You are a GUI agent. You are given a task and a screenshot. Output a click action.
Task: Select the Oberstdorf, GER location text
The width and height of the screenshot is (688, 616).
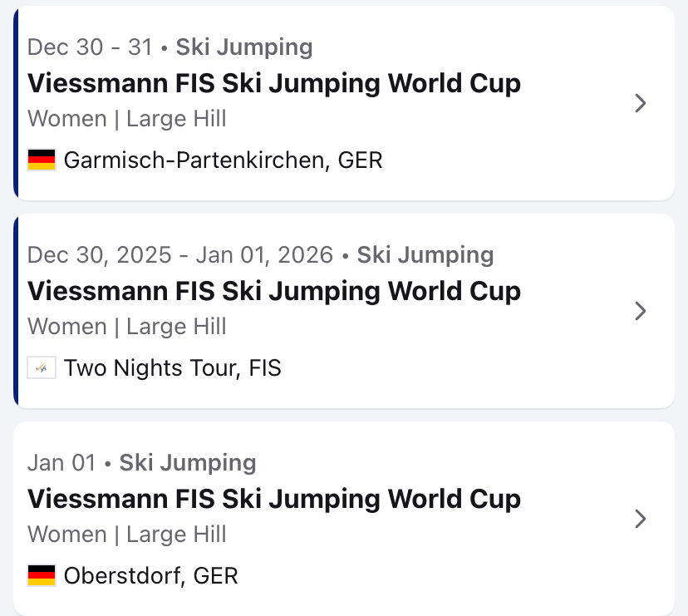(150, 575)
